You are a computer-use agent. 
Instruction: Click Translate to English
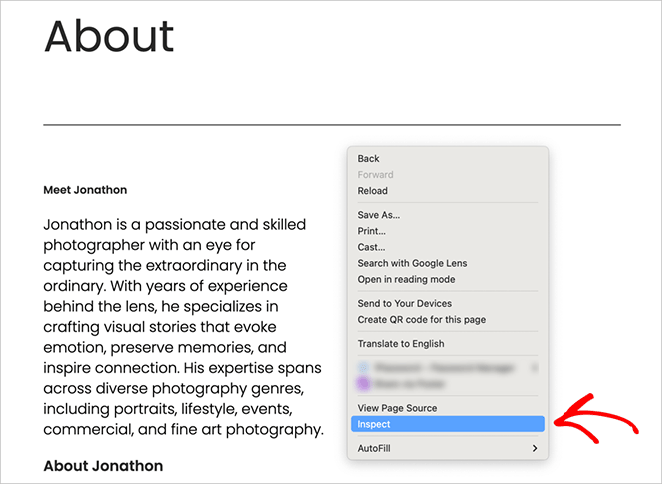tap(401, 344)
